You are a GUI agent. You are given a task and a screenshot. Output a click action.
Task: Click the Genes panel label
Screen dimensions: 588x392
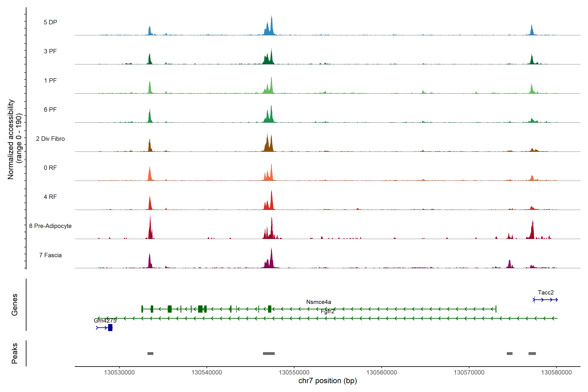click(x=15, y=304)
